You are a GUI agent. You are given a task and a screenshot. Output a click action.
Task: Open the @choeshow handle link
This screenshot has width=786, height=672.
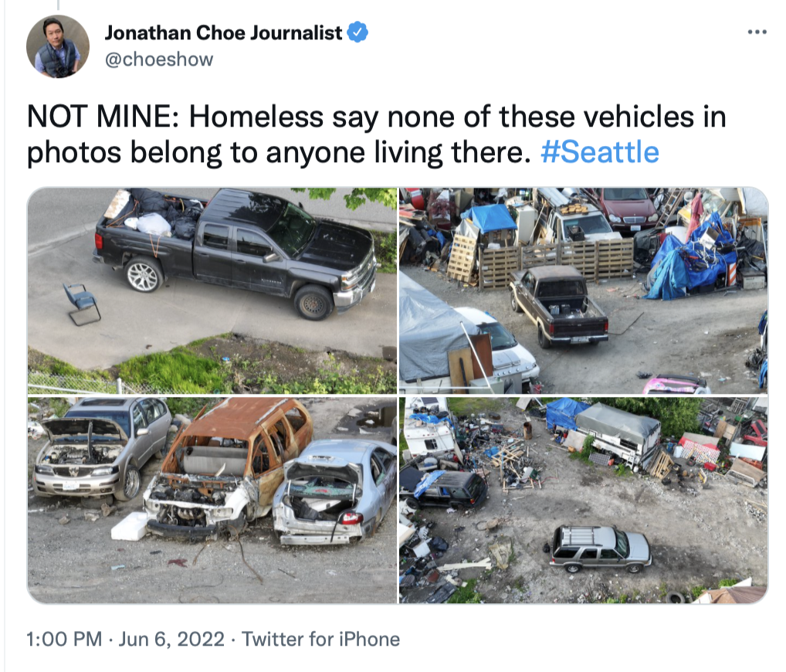point(159,59)
